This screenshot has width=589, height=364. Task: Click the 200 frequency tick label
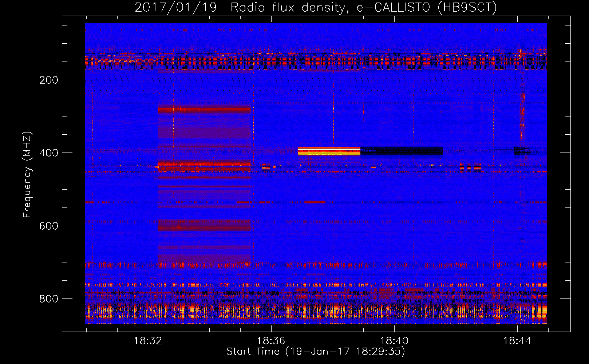click(x=49, y=80)
